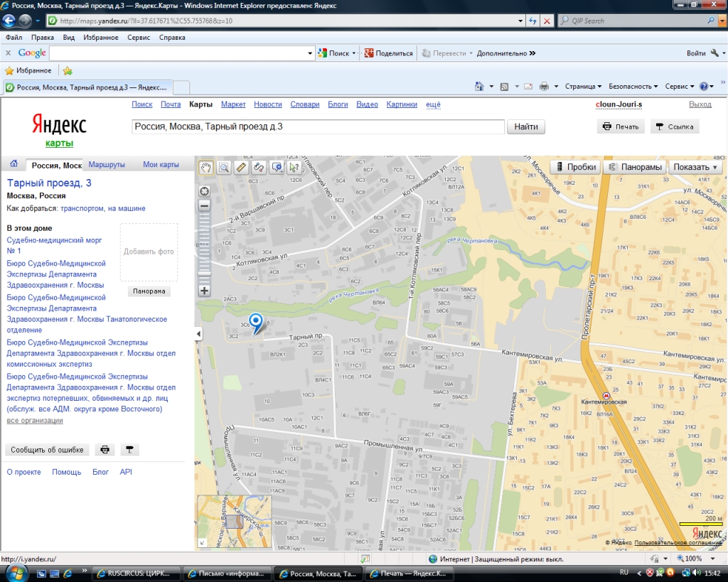Click the IE print toolbar icon
The width and height of the screenshot is (728, 582).
(x=544, y=86)
